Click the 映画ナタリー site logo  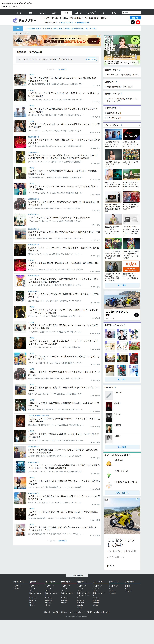tap(25, 20)
